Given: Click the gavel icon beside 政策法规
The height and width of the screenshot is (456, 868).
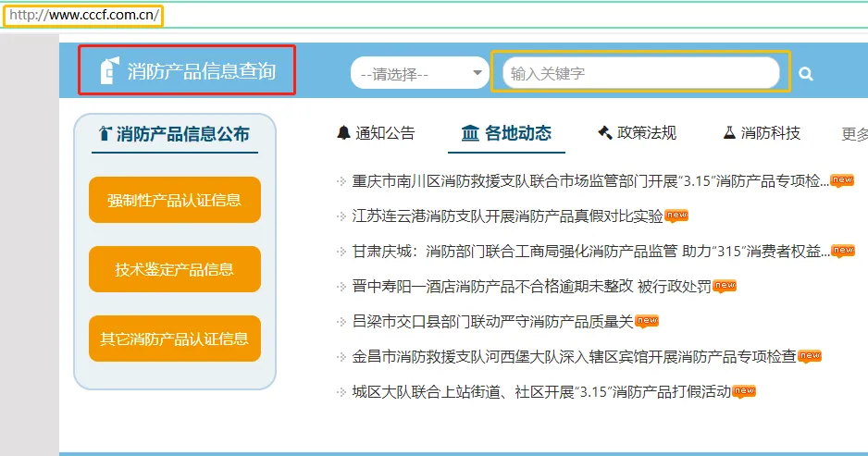Looking at the screenshot, I should pyautogui.click(x=605, y=133).
